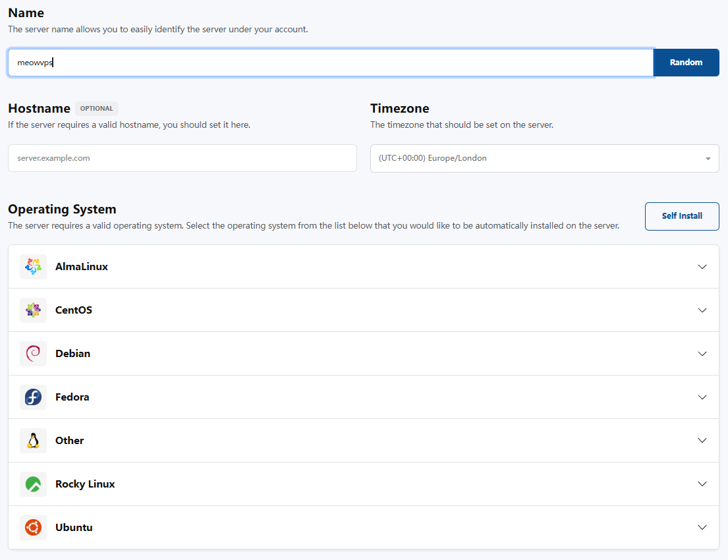The width and height of the screenshot is (728, 560).
Task: Click the Fedora logo icon
Action: click(x=33, y=397)
